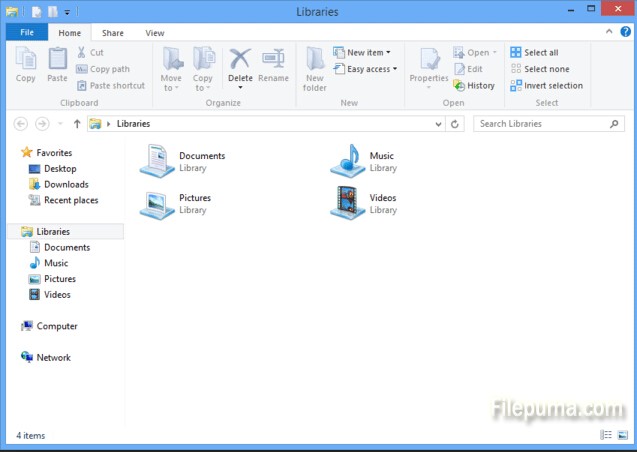This screenshot has width=637, height=452.
Task: Click Invert selection in the ribbon
Action: (x=547, y=86)
